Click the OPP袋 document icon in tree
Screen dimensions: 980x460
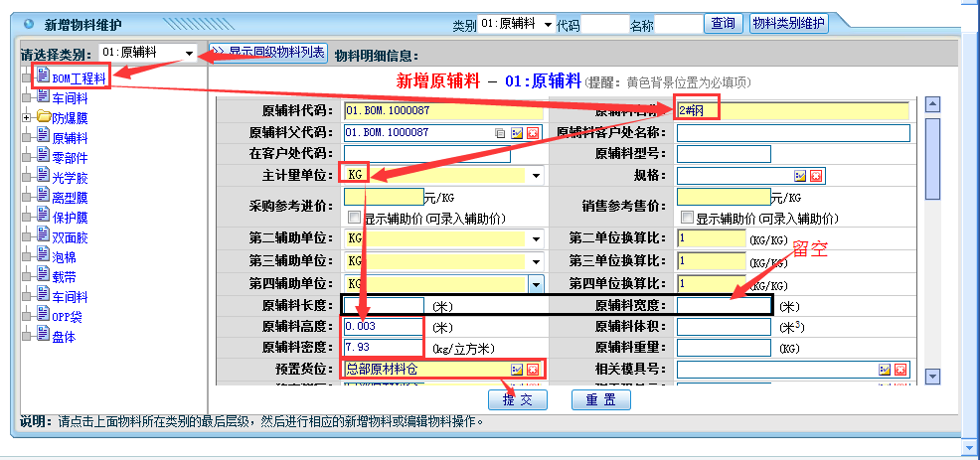[43, 314]
